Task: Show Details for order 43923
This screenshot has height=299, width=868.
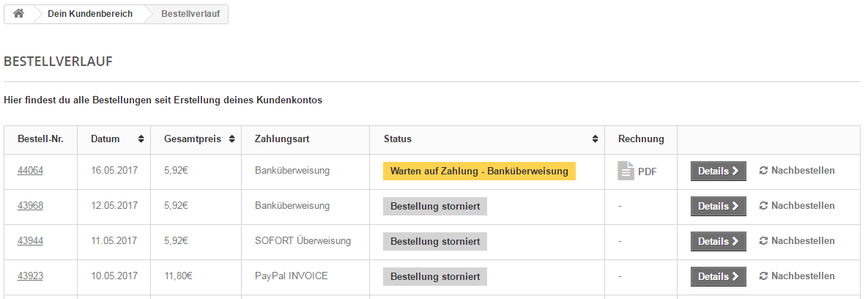Action: coord(718,276)
